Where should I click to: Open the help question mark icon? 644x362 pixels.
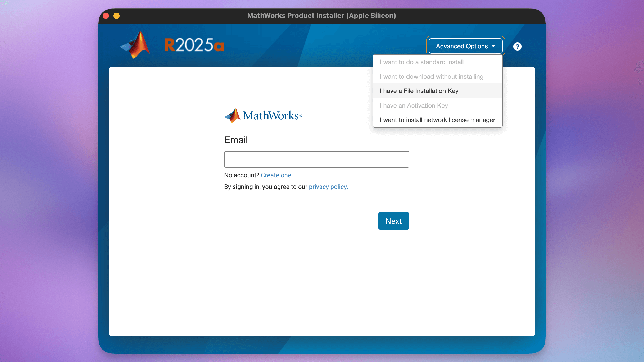pyautogui.click(x=517, y=47)
